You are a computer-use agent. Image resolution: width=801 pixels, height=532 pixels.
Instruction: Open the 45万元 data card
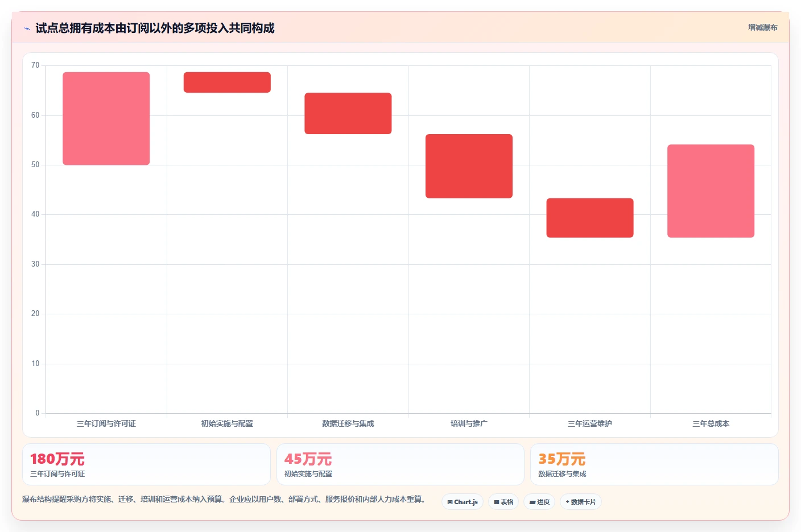coord(400,464)
